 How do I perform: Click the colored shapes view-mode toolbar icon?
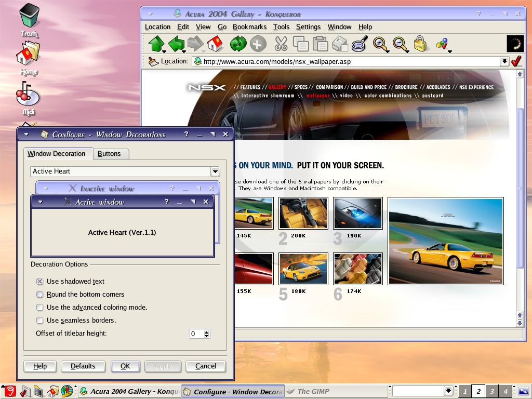[x=443, y=44]
